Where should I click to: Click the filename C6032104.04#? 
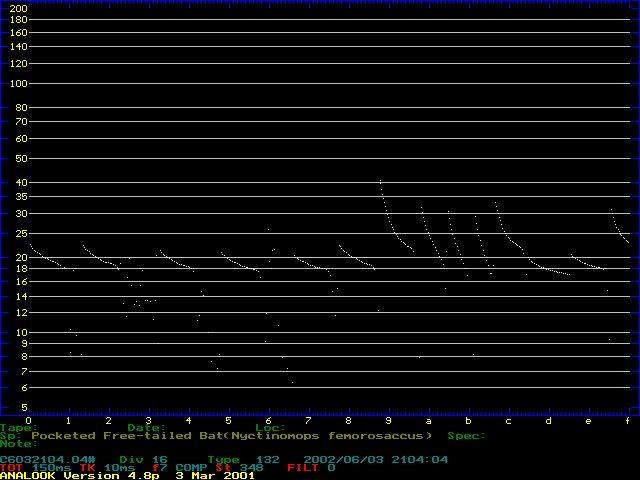(48, 459)
